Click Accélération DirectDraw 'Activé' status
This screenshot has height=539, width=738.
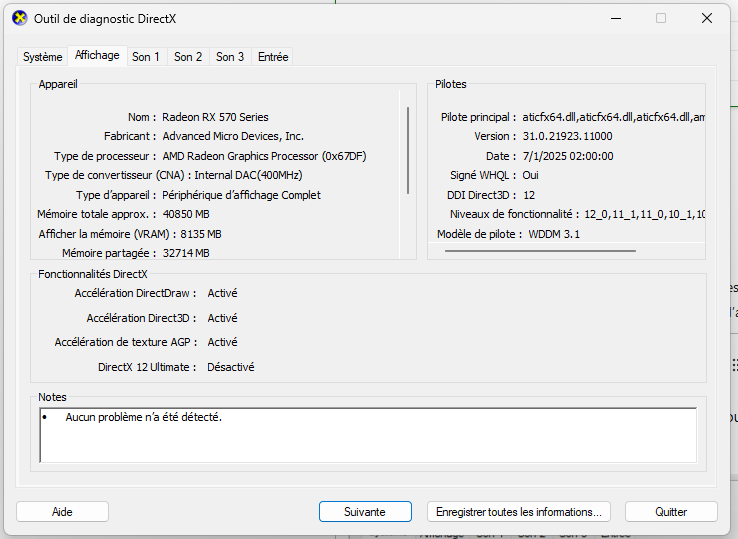(x=222, y=293)
